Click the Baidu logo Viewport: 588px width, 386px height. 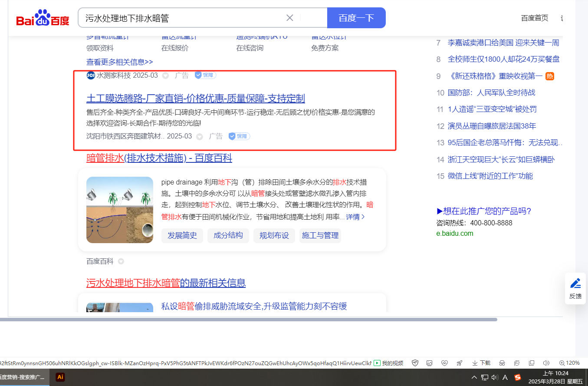43,18
